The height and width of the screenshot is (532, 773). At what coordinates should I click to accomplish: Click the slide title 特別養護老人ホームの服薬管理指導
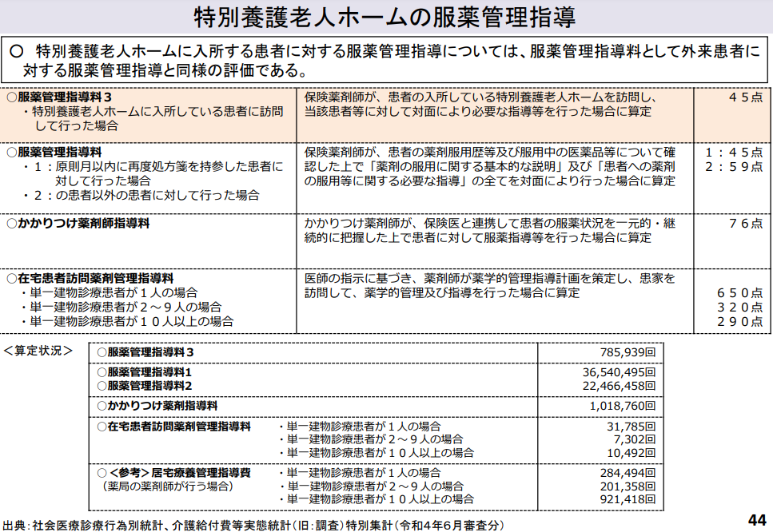(385, 17)
